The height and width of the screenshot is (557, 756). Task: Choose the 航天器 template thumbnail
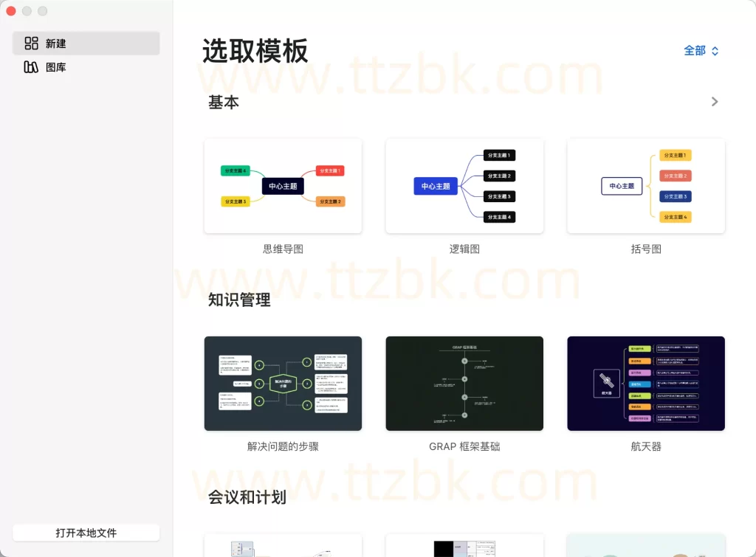point(646,384)
